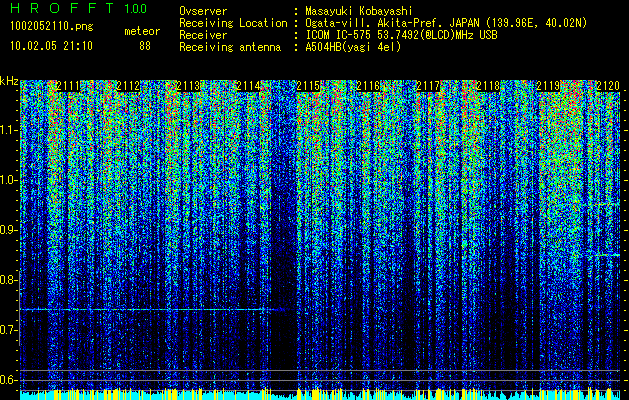This screenshot has width=629, height=400.
Task: Click the Receiving antenna label
Action: click(230, 47)
